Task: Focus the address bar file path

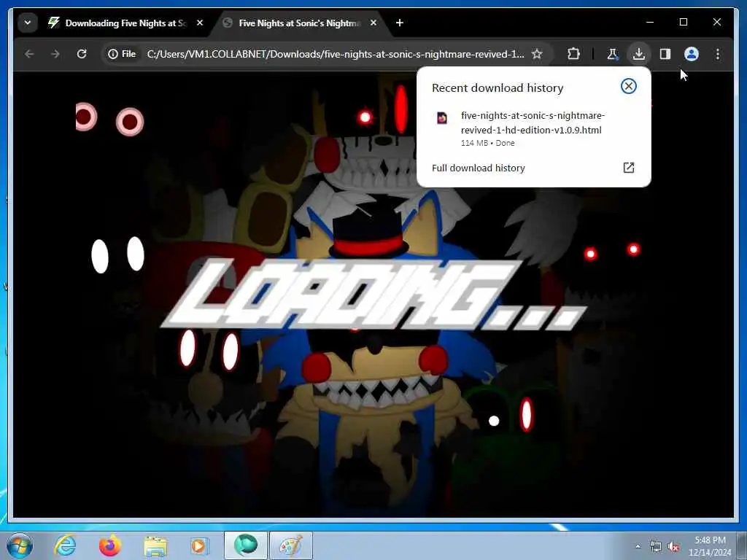Action: (x=336, y=54)
